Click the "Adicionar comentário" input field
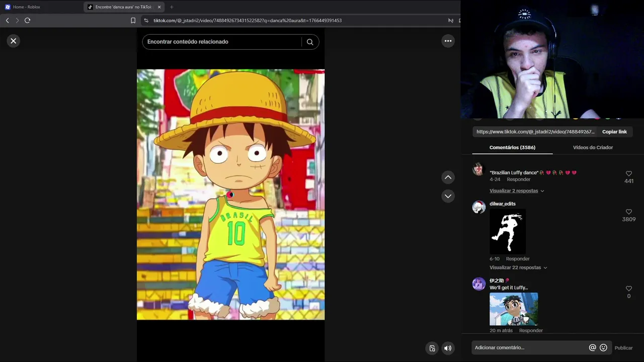The image size is (644, 362). [x=529, y=347]
